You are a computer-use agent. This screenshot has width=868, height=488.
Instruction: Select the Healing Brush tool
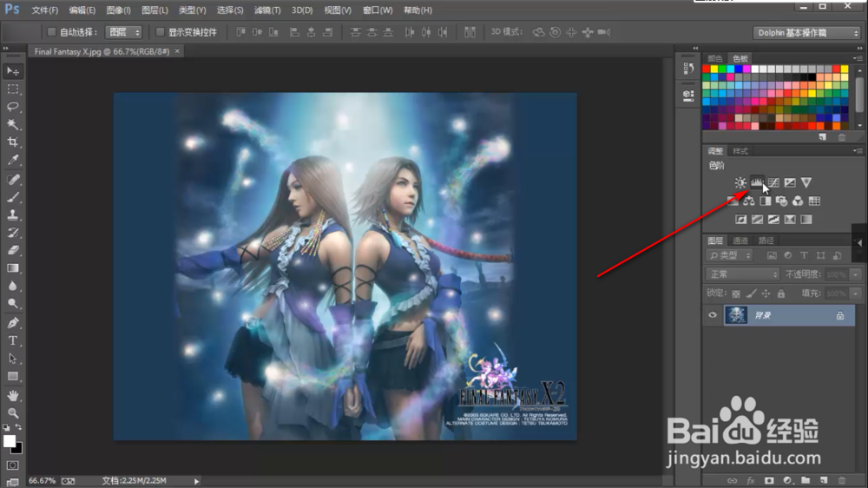pos(13,180)
